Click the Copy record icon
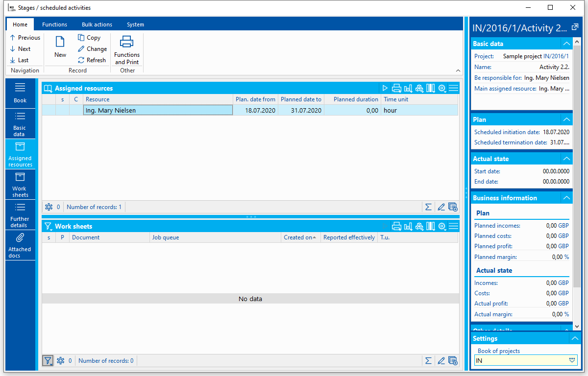Screen dimensions: 588x376 pyautogui.click(x=89, y=38)
